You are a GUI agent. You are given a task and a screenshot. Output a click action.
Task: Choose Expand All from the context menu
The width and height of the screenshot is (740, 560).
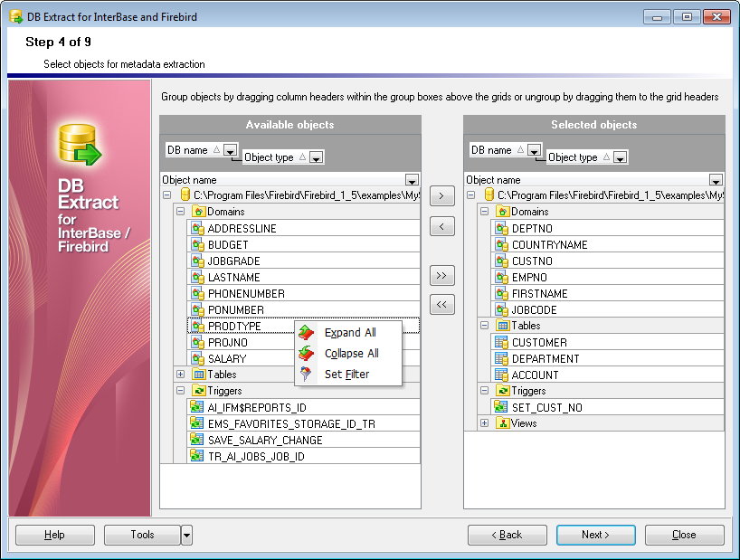351,333
